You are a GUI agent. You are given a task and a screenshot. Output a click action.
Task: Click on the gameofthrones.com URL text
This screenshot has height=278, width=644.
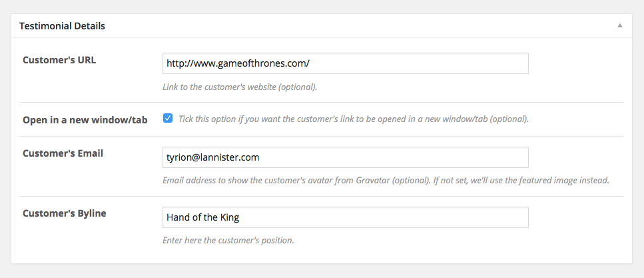click(x=238, y=64)
